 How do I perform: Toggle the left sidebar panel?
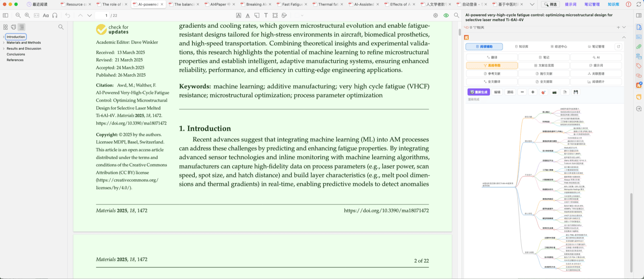(5, 15)
